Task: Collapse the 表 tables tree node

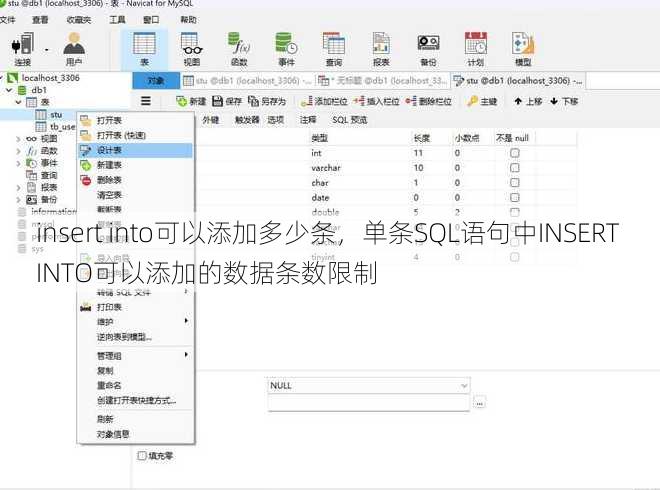Action: point(19,102)
